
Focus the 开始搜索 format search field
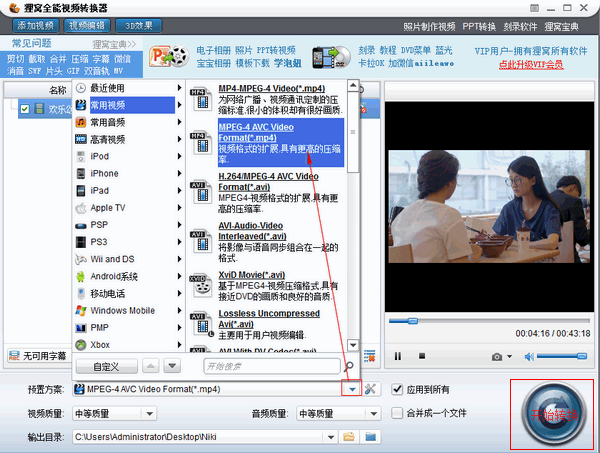(x=272, y=367)
